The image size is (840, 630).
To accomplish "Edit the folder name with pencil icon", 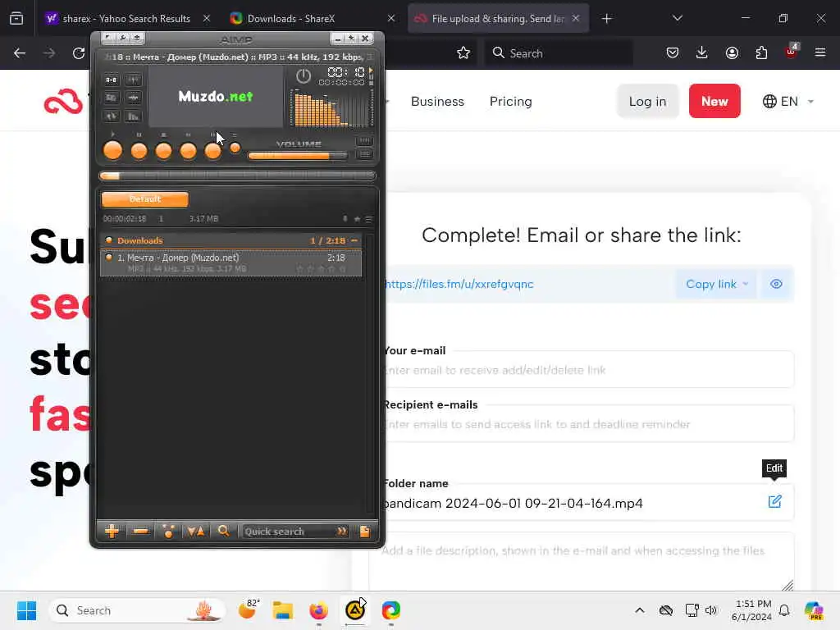I will (x=774, y=502).
